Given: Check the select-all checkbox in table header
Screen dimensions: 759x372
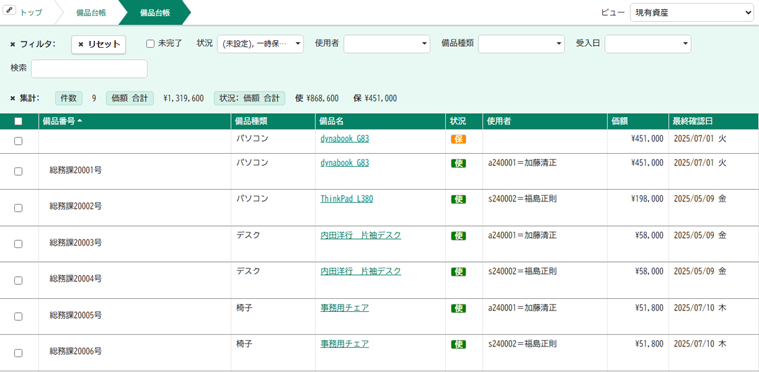Looking at the screenshot, I should [18, 121].
